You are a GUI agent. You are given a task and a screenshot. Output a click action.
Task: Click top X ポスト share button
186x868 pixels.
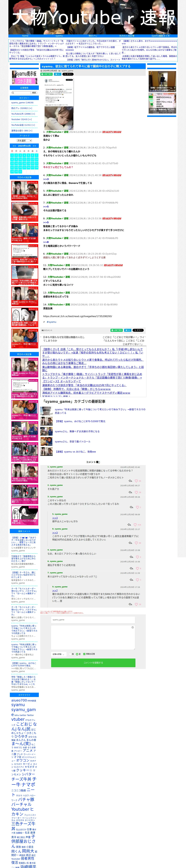pos(68,74)
